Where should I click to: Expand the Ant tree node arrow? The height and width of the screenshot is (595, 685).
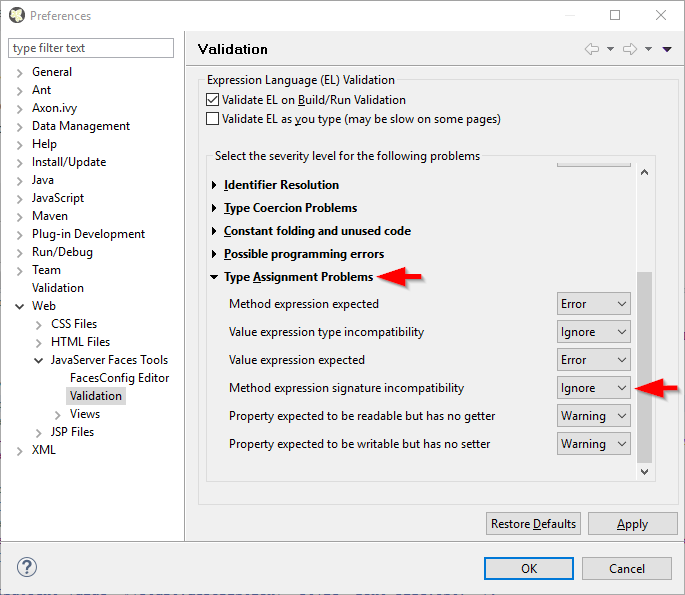point(19,91)
